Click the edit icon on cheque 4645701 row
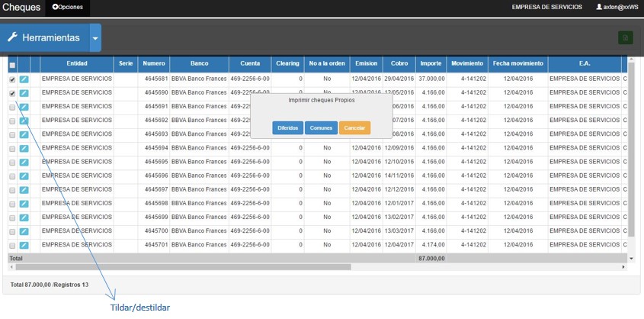644x319 pixels. coord(24,245)
